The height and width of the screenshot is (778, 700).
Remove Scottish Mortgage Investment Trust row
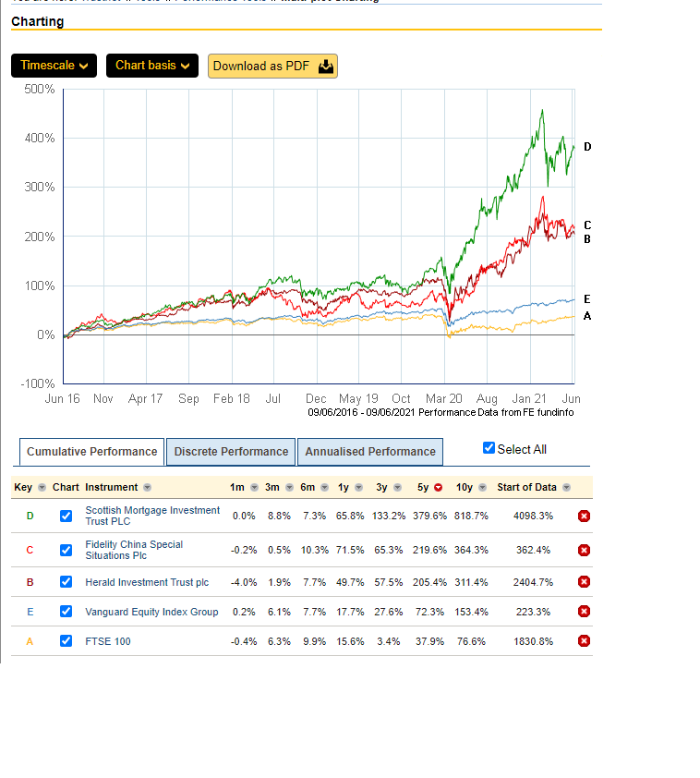pos(584,516)
